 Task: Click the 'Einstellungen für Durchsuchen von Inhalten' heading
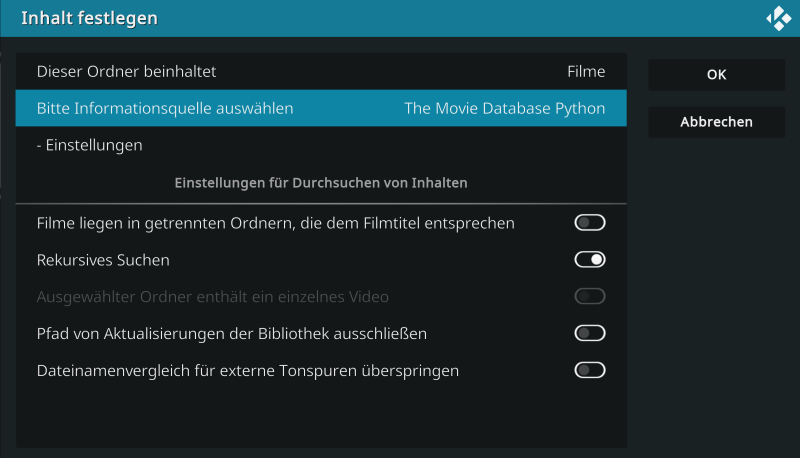pyautogui.click(x=321, y=184)
